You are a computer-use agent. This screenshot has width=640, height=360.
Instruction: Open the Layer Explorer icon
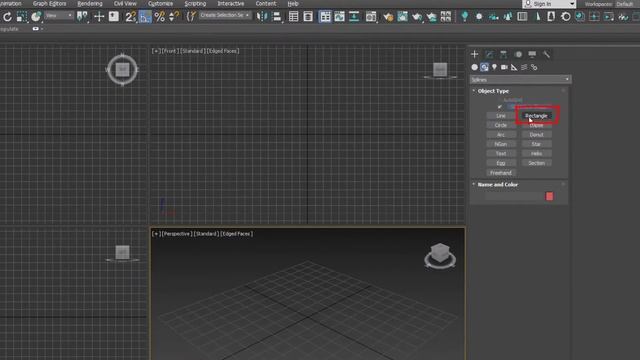click(308, 17)
